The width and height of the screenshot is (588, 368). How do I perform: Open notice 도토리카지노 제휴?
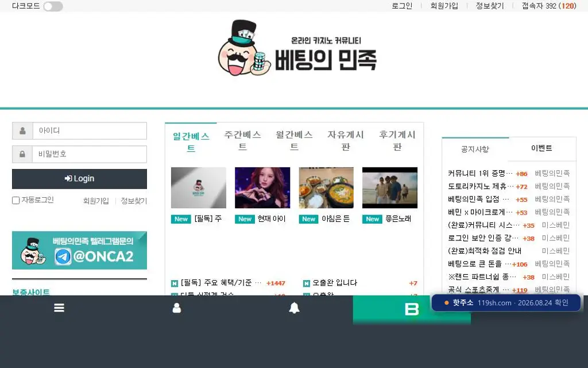[x=481, y=186]
